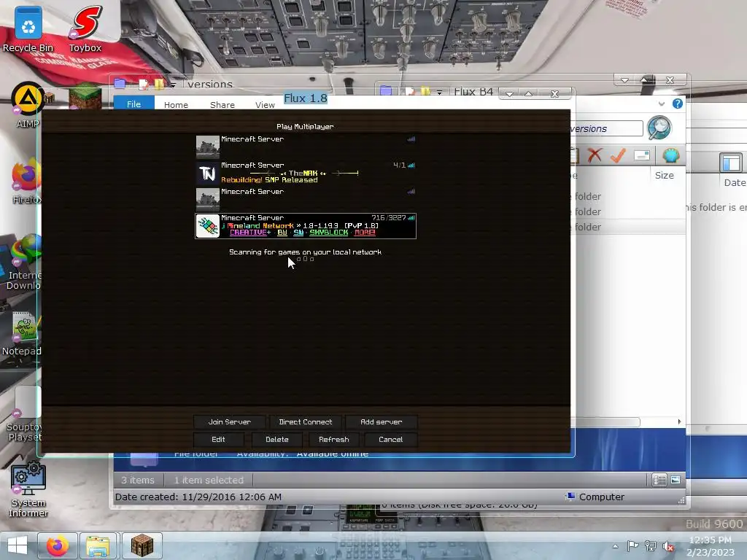Open Firefox from the taskbar

[58, 545]
